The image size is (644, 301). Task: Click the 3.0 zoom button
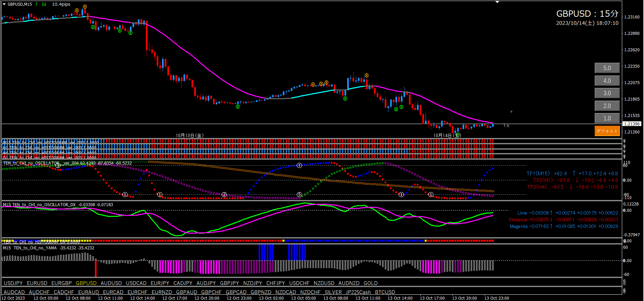click(x=607, y=93)
